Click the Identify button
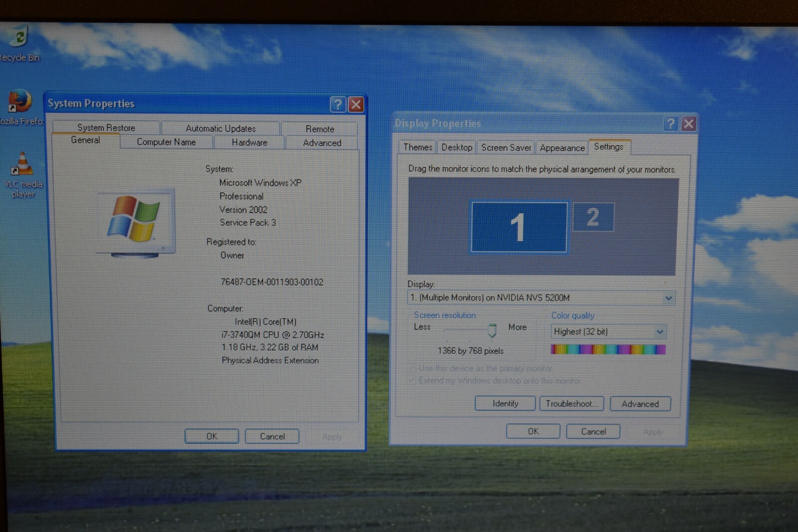Viewport: 798px width, 532px height. coord(505,403)
